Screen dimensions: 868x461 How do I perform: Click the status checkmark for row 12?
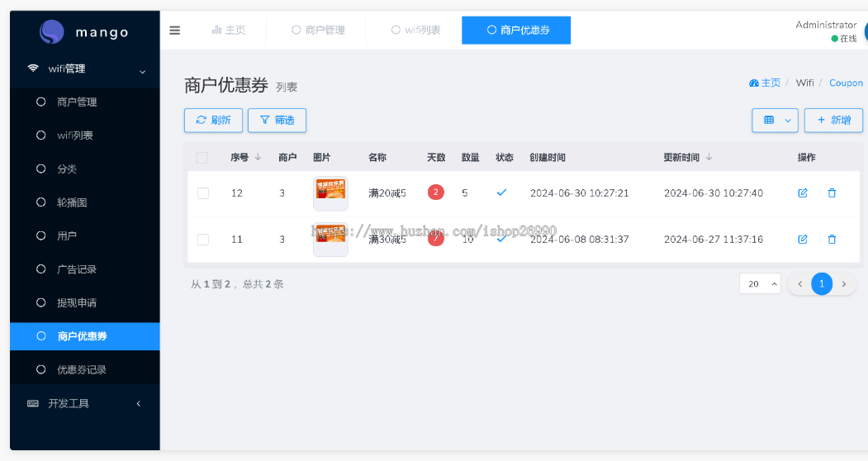(x=501, y=192)
